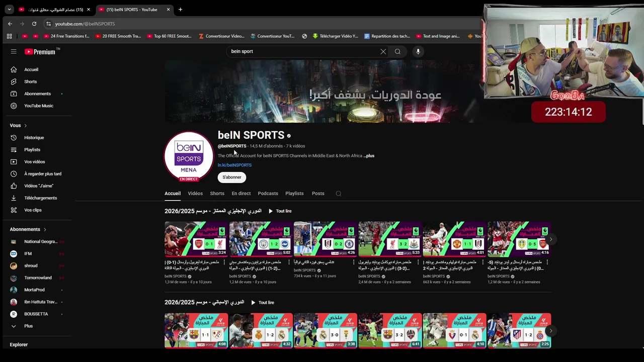
Task: Switch to the En direct tab
Action: pyautogui.click(x=241, y=194)
